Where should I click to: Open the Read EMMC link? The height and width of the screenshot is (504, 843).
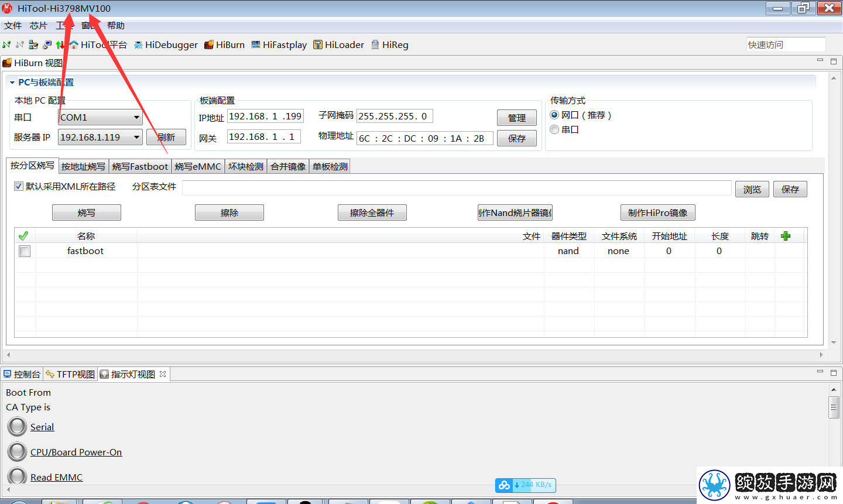pyautogui.click(x=56, y=477)
